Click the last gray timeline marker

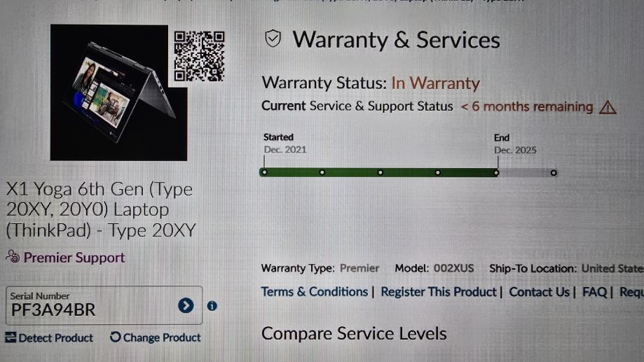coord(554,173)
